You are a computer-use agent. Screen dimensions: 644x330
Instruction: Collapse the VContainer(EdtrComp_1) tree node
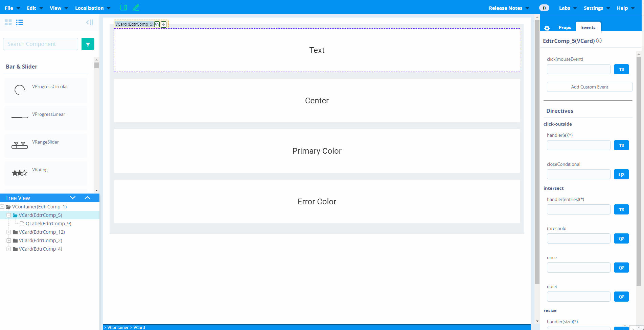pos(2,207)
